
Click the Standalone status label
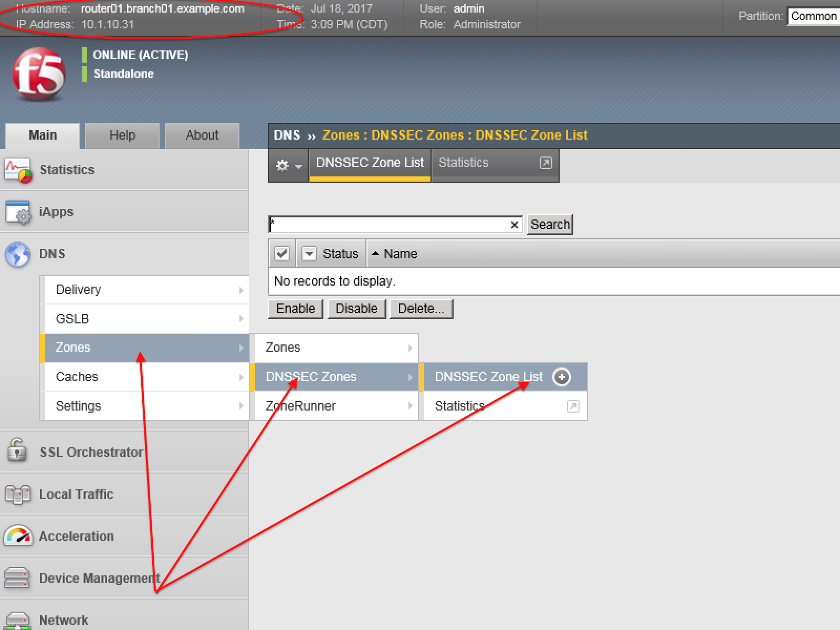click(124, 74)
